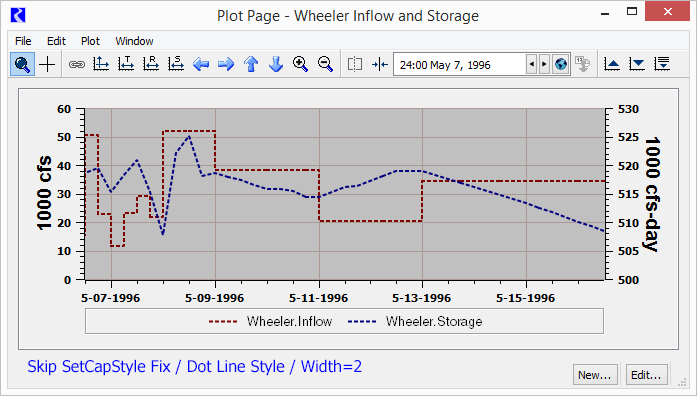This screenshot has width=697, height=396.
Task: Pan the plot downward with blue arrow
Action: tap(276, 64)
